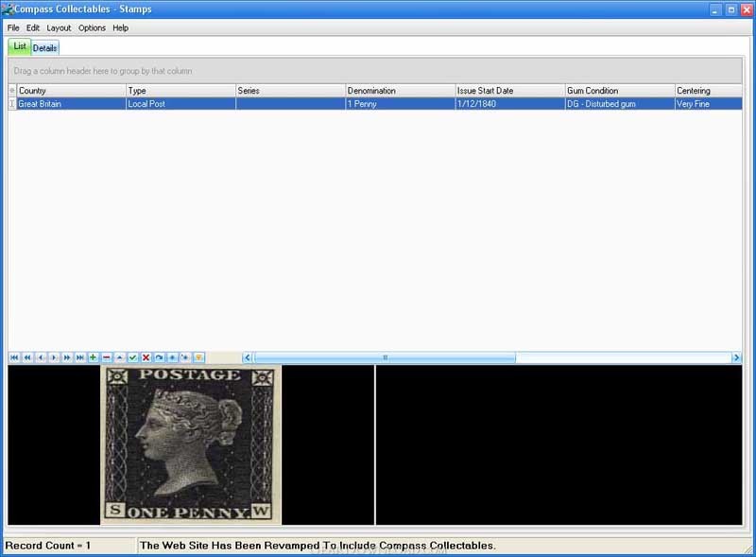Click the edit record up-triangle icon
This screenshot has width=756, height=557.
(120, 357)
